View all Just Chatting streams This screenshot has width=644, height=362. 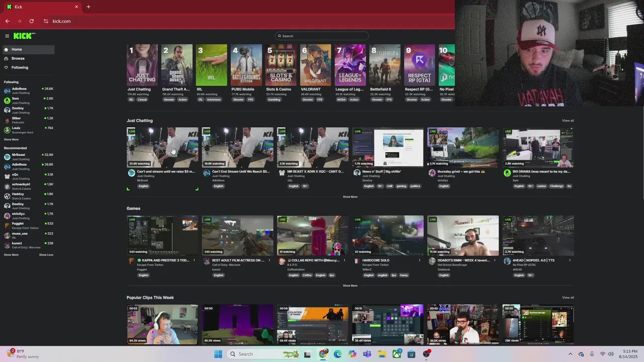point(568,121)
